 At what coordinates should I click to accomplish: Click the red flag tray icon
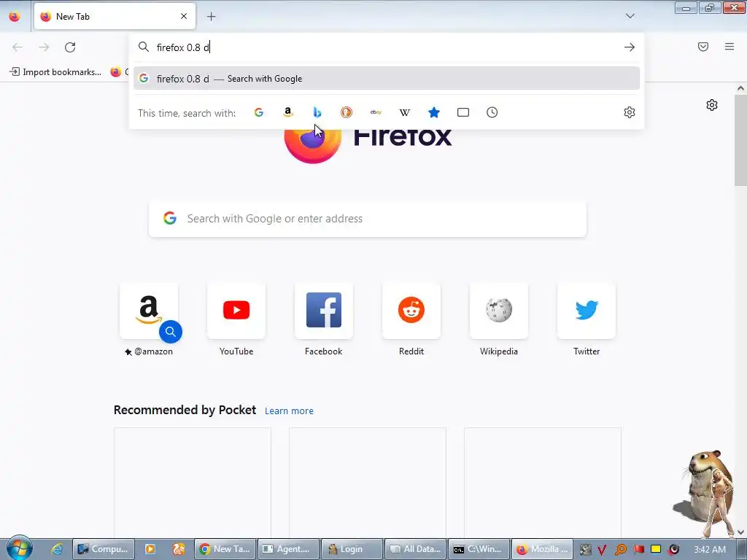tap(638, 550)
